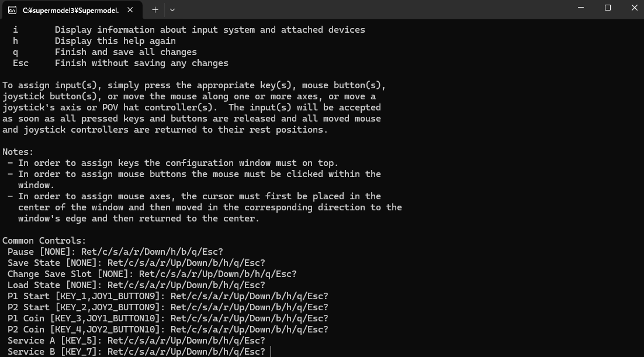Click the P1 Coin mapping line

[168, 318]
